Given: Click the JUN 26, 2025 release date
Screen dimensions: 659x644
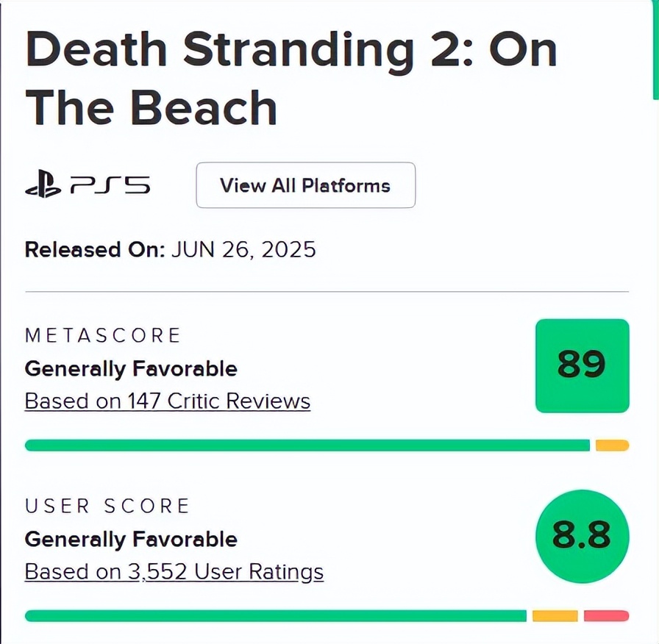Looking at the screenshot, I should (x=243, y=250).
